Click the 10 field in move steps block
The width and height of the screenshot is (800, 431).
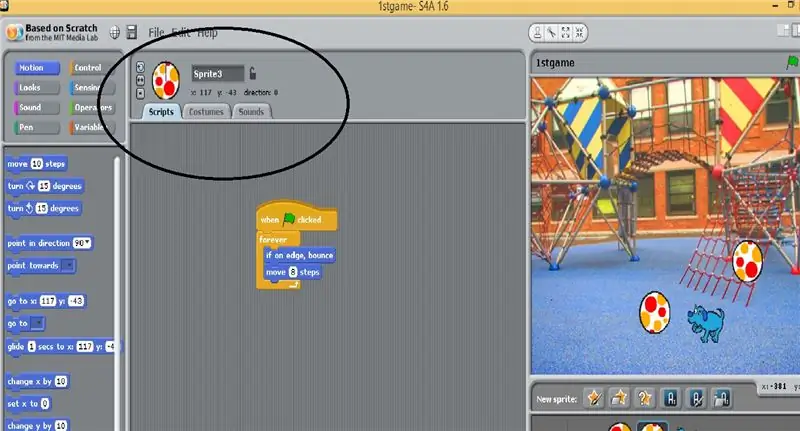pos(37,164)
